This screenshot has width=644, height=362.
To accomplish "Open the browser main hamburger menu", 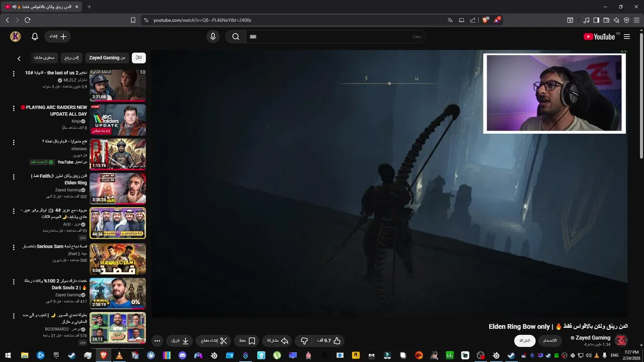I will click(x=636, y=20).
